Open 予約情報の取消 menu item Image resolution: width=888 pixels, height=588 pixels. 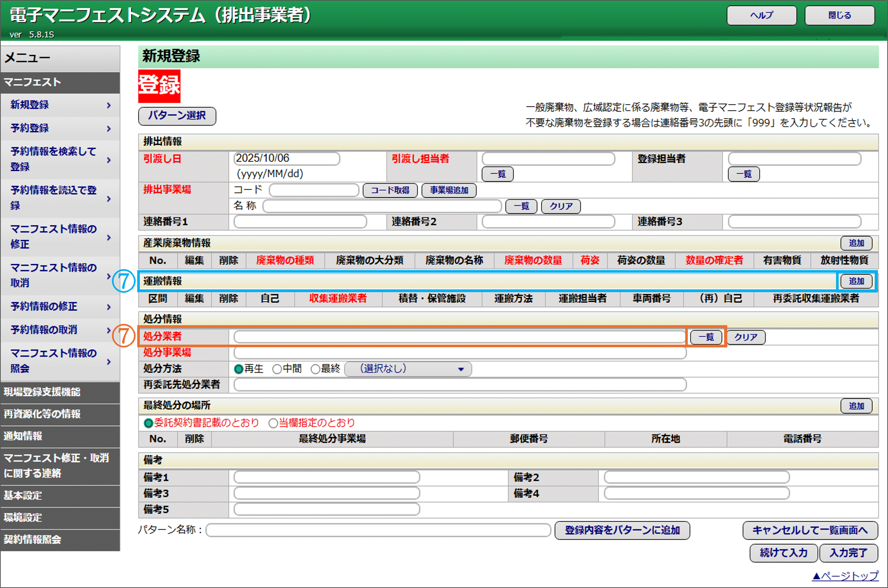tap(44, 330)
